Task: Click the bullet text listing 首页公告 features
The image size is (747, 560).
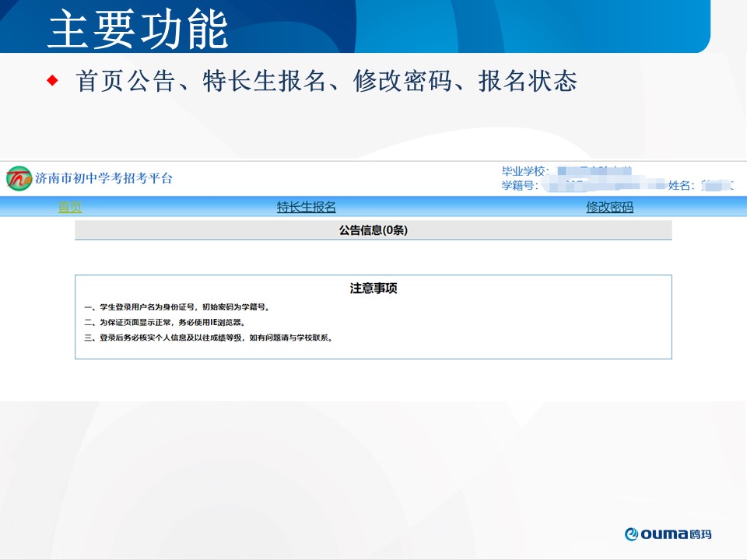Action: (x=326, y=81)
